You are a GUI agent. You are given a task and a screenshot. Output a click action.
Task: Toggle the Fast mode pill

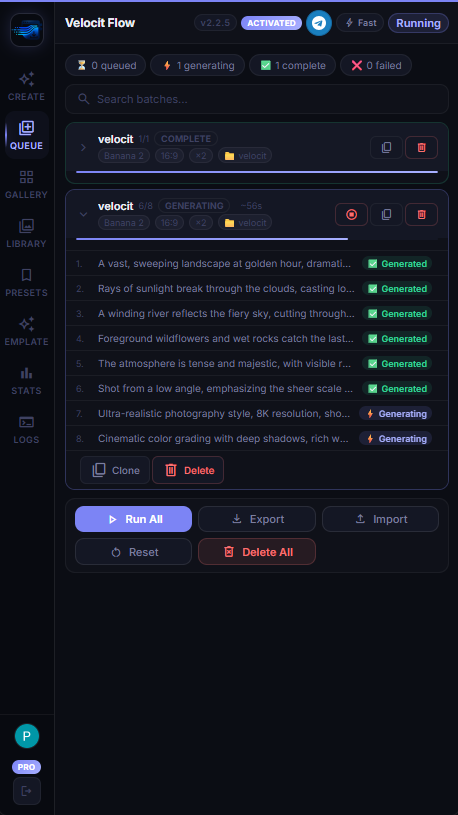click(x=360, y=23)
